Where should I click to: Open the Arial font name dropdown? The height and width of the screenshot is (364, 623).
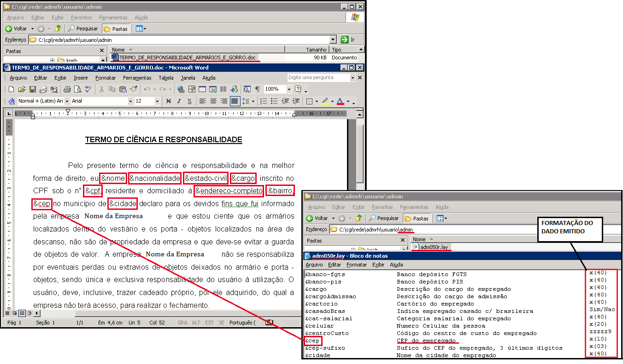(130, 101)
